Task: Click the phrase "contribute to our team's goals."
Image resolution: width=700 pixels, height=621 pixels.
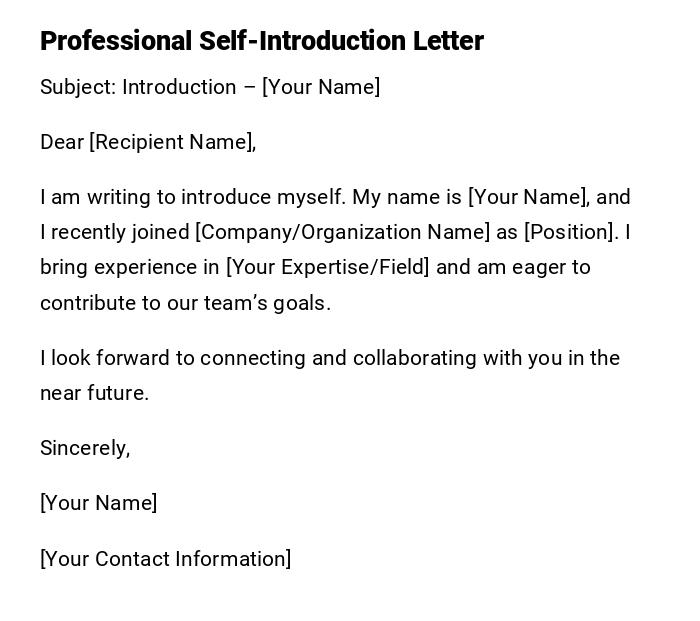Action: click(185, 303)
